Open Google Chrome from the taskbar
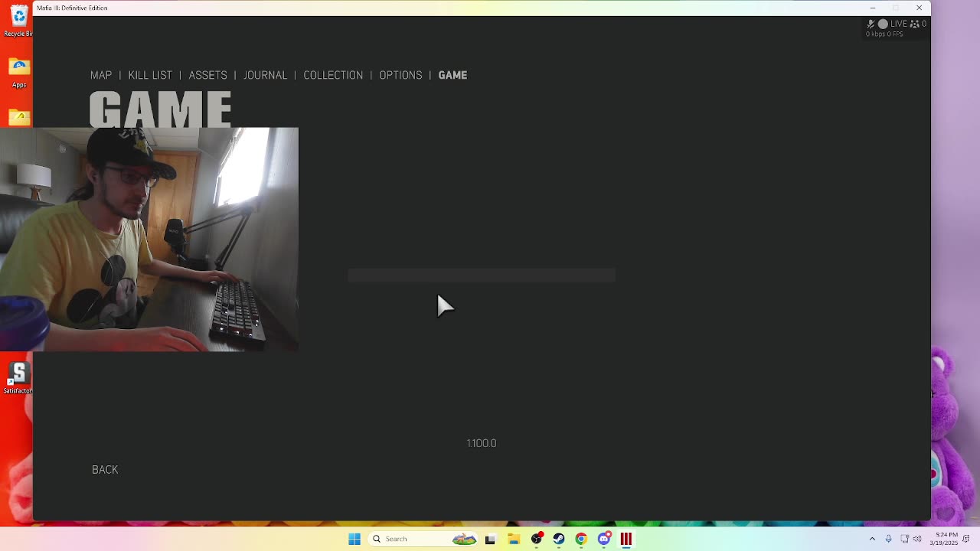The image size is (980, 551). [x=581, y=539]
